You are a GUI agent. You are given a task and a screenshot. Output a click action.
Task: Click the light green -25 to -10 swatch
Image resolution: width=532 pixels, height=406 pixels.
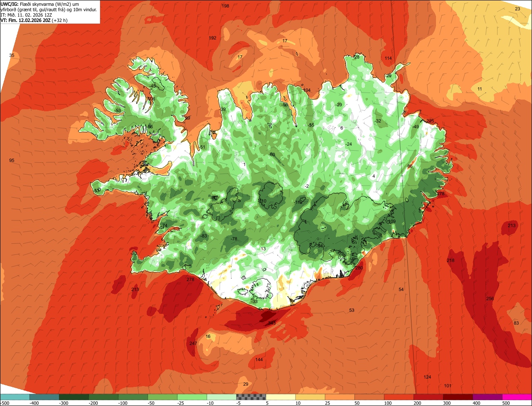[192, 397]
